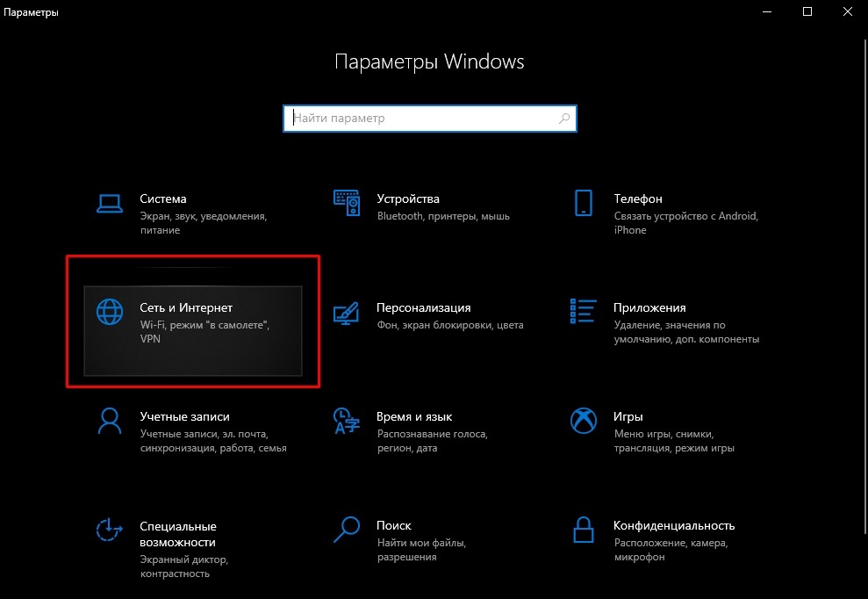Open the Персонализация paintbrush icon
The width and height of the screenshot is (868, 599).
[x=347, y=313]
